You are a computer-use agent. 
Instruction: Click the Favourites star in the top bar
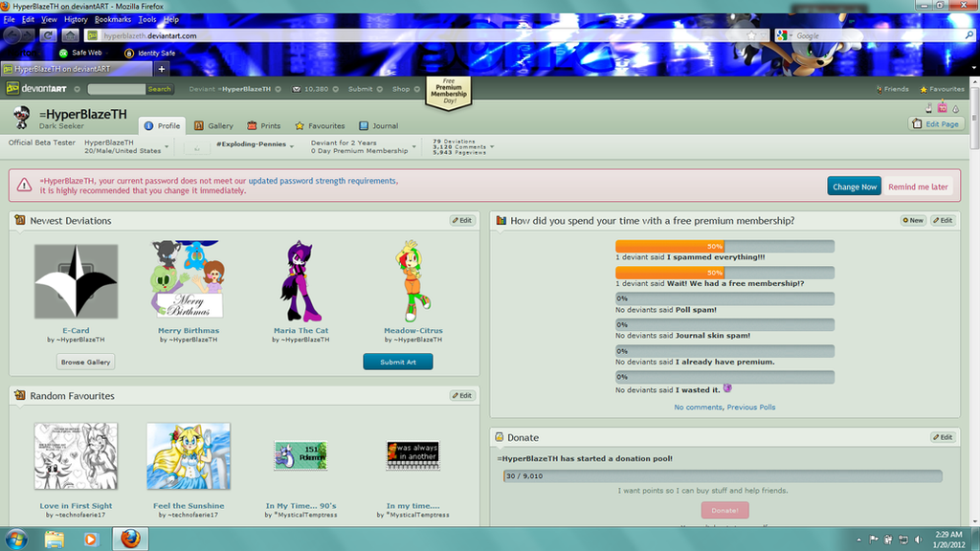coord(924,89)
